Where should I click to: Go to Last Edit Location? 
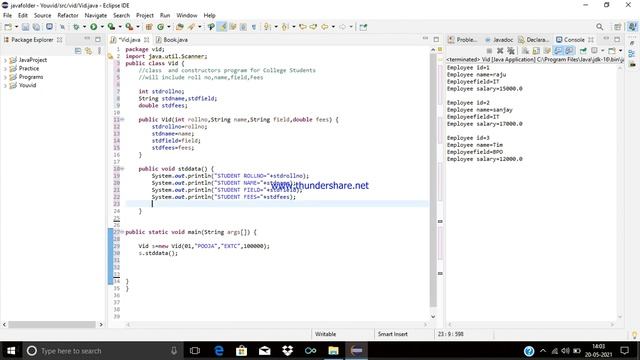(303, 27)
